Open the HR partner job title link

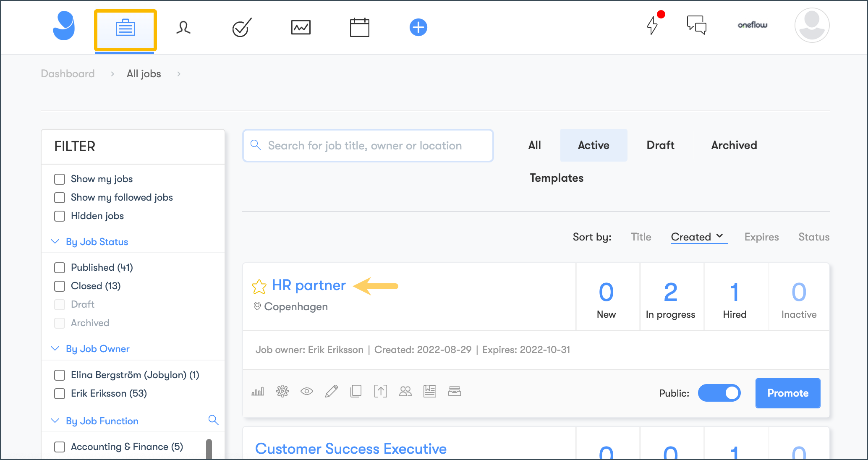click(x=309, y=285)
